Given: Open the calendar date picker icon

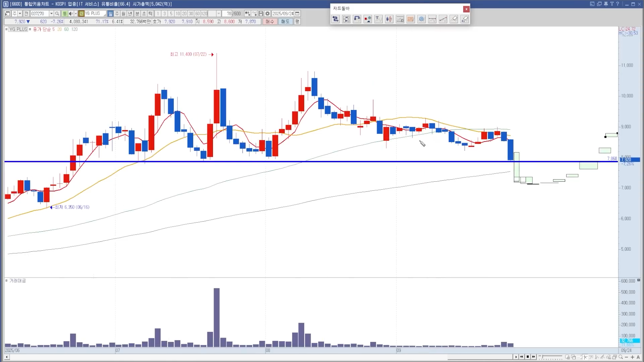Looking at the screenshot, I should coord(297,14).
